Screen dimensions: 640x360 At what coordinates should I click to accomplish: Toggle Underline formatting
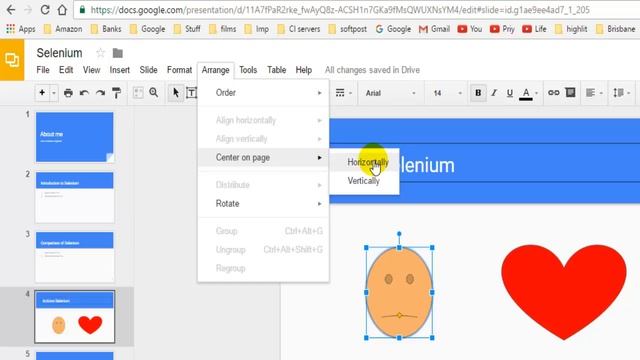pos(510,93)
